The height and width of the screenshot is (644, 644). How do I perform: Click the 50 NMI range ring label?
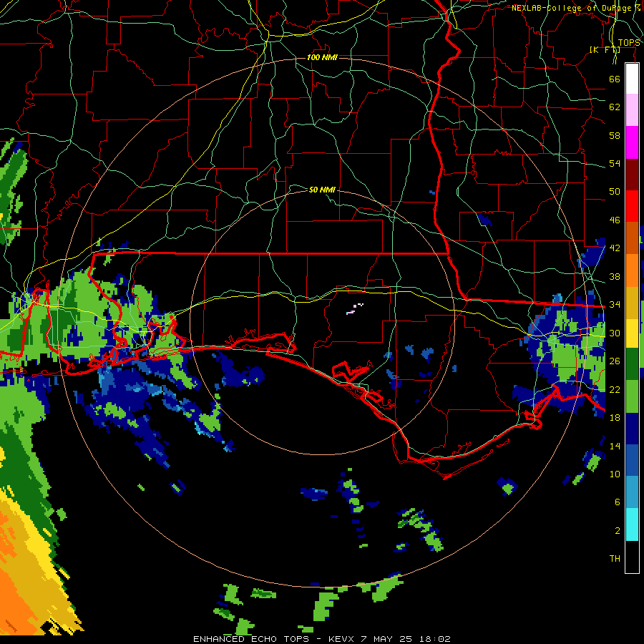point(322,190)
